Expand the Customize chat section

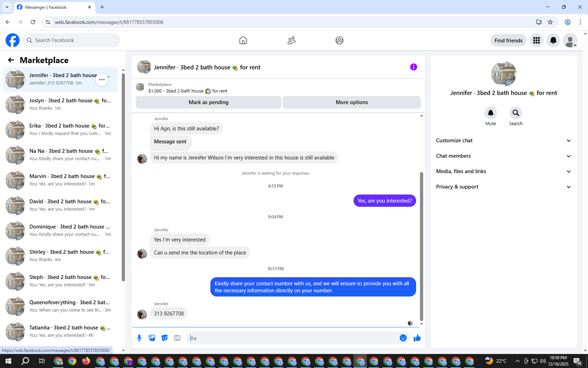(x=504, y=141)
